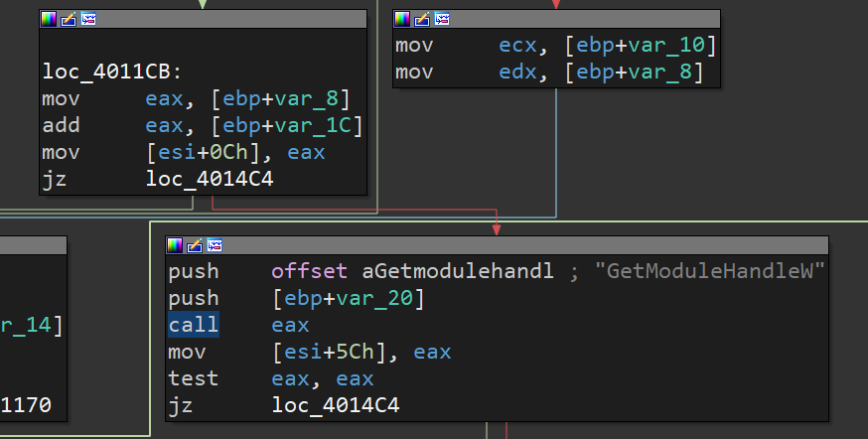The image size is (868, 439).
Task: Click the group-nodes icon on loc_4011CB block
Action: pyautogui.click(x=88, y=19)
